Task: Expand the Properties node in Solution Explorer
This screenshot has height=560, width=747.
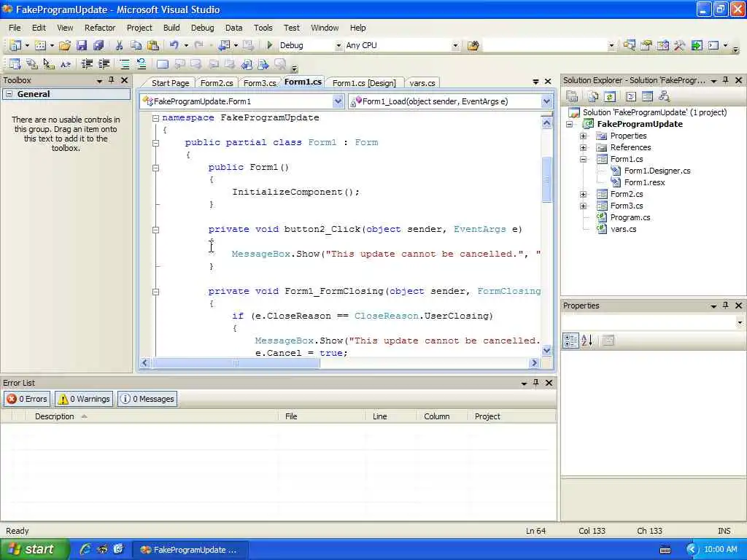Action: pos(583,136)
